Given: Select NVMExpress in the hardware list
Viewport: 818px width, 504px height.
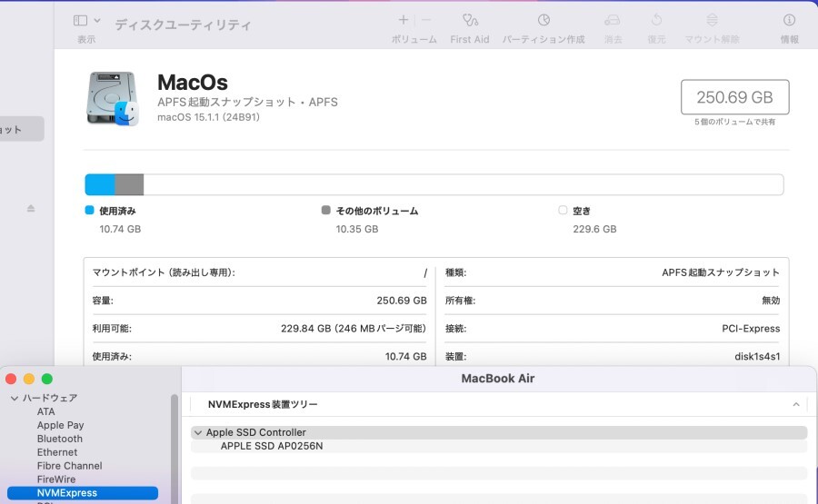Looking at the screenshot, I should point(83,493).
